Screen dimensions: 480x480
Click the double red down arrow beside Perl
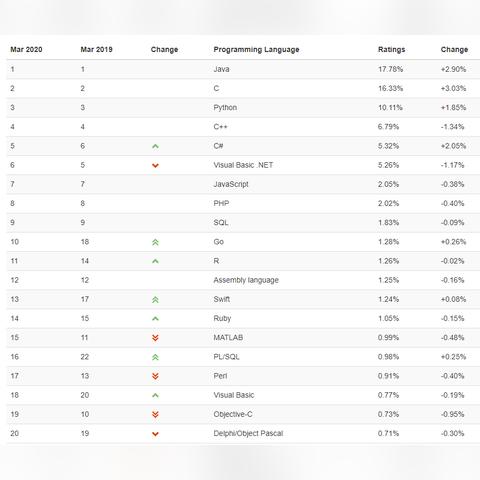pos(155,376)
